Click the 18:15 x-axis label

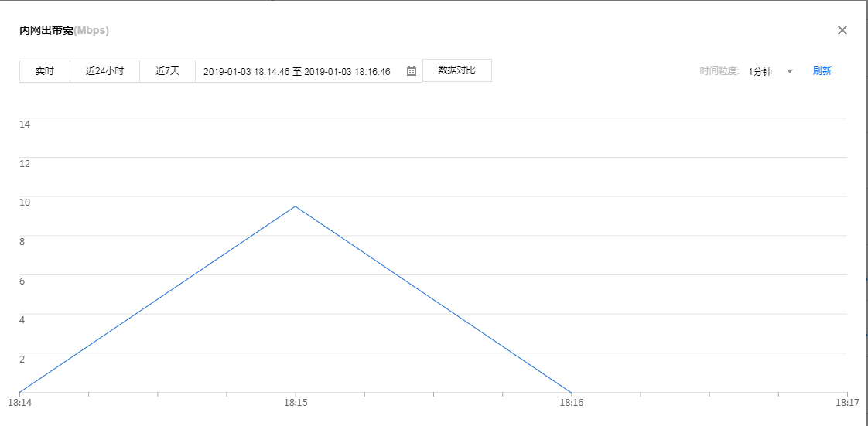pos(295,403)
